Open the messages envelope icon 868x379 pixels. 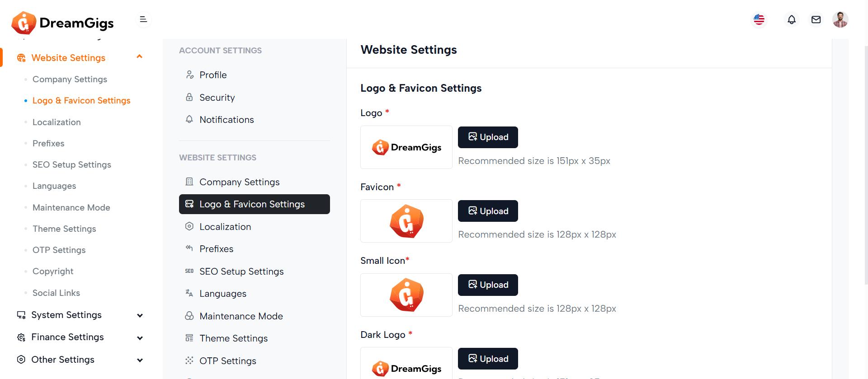click(x=816, y=19)
